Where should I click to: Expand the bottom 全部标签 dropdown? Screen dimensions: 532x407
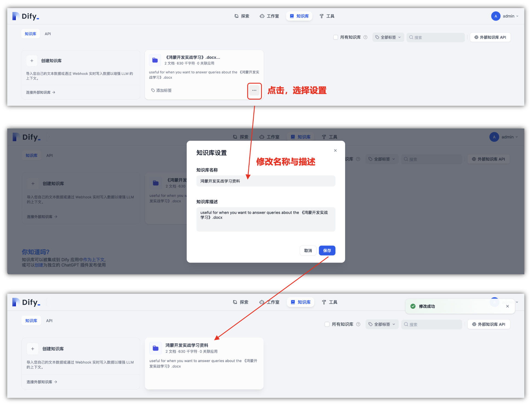(382, 324)
